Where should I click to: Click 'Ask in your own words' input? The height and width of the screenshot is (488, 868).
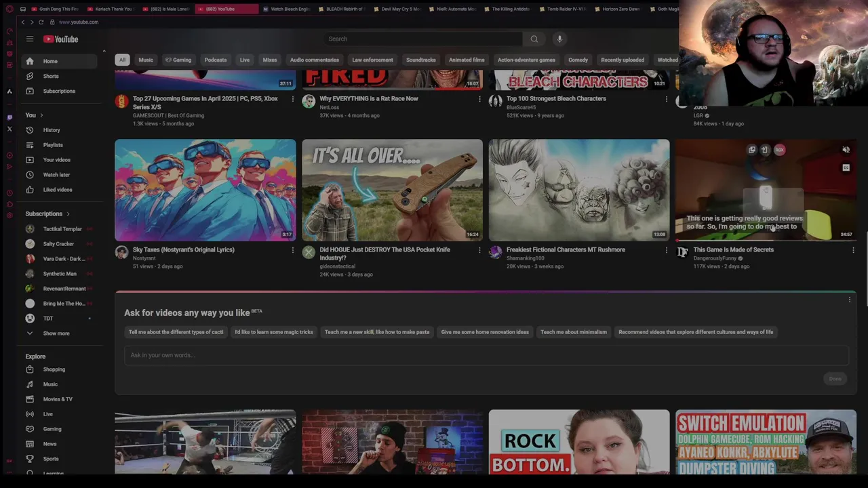[x=486, y=355]
